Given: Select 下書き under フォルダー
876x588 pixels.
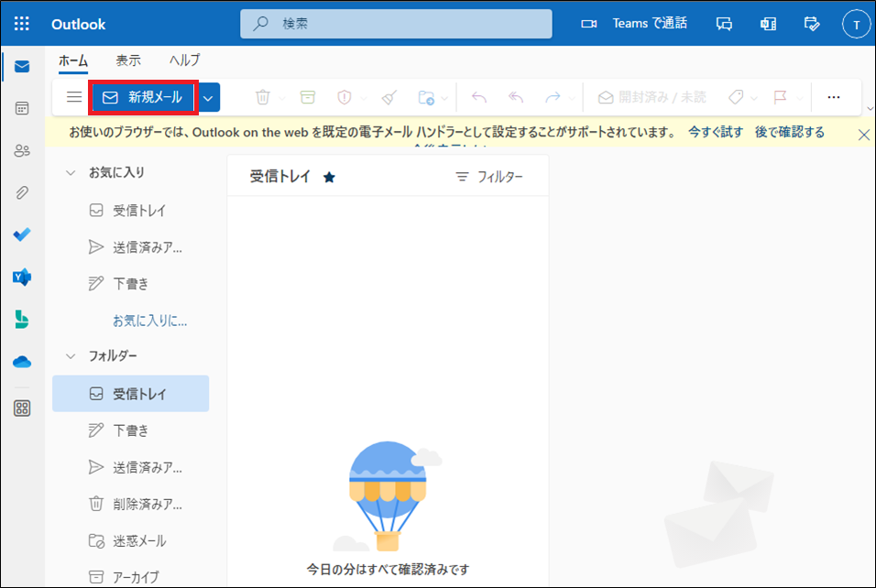Looking at the screenshot, I should click(131, 430).
